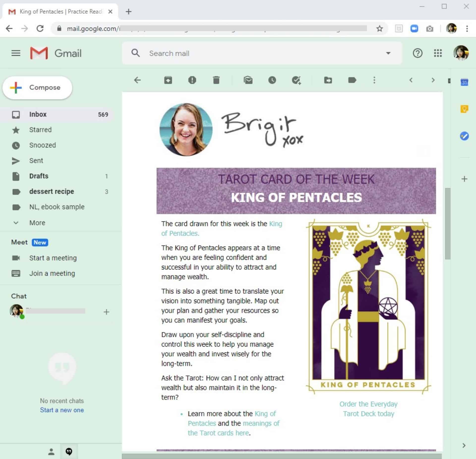The width and height of the screenshot is (476, 459).
Task: Toggle the bookmark star in address bar
Action: [x=380, y=28]
